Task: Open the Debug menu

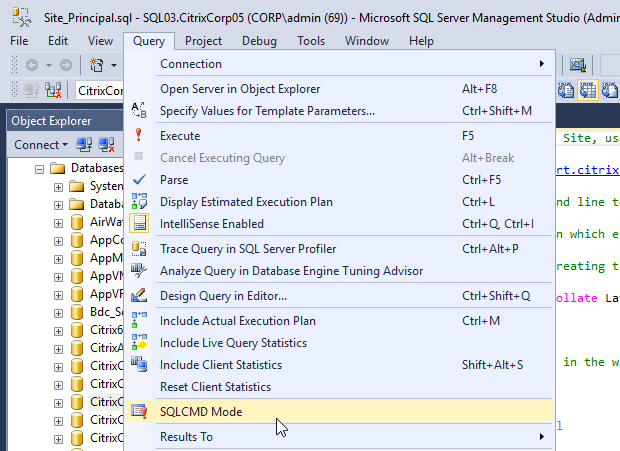Action: (x=259, y=41)
